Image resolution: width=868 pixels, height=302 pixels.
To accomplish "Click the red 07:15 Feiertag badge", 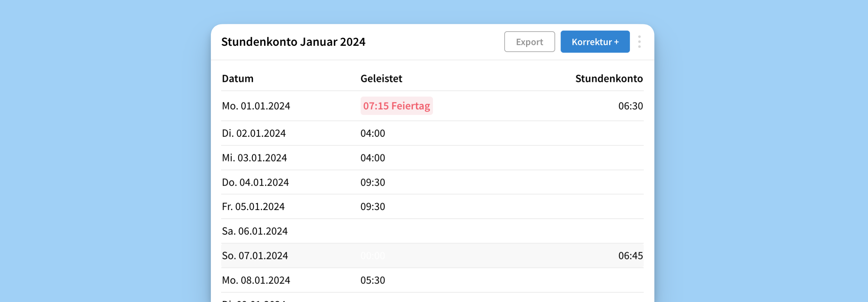I will 396,106.
